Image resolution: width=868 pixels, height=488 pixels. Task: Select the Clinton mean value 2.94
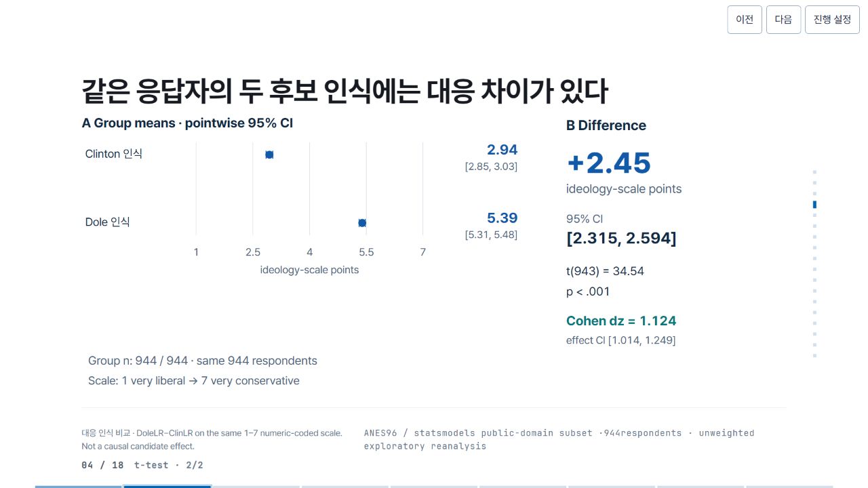[x=502, y=150]
